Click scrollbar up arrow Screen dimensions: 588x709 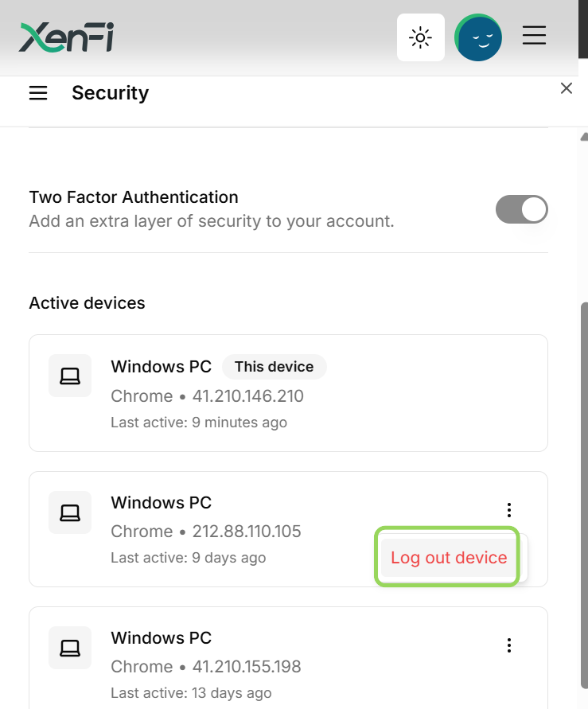pyautogui.click(x=584, y=137)
